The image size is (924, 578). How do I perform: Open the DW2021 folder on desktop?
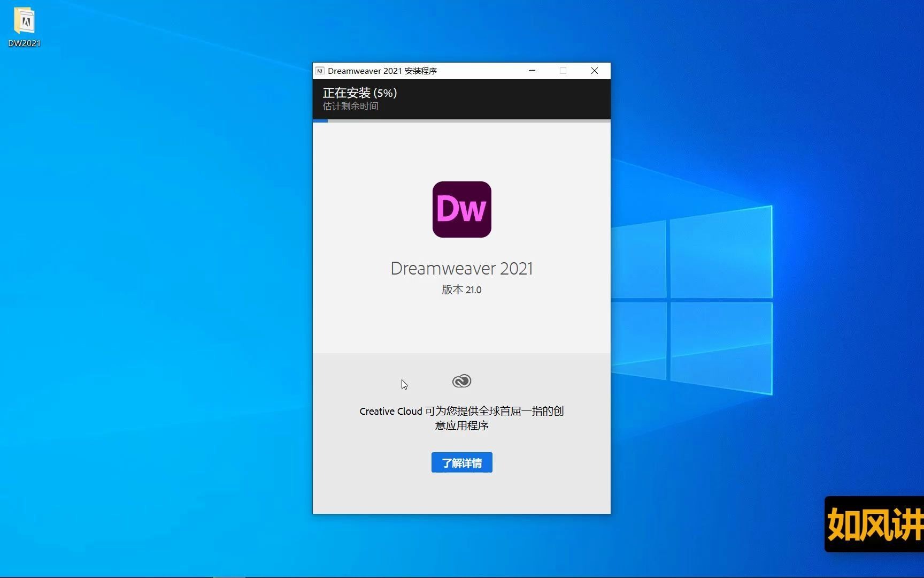24,27
